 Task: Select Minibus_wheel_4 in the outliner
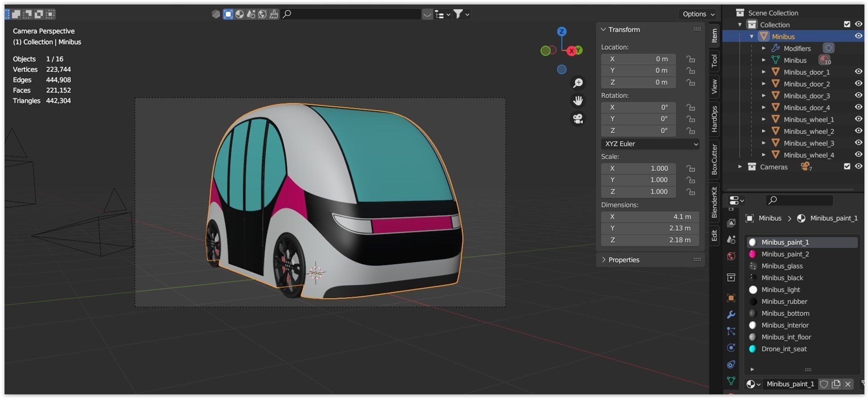(809, 155)
